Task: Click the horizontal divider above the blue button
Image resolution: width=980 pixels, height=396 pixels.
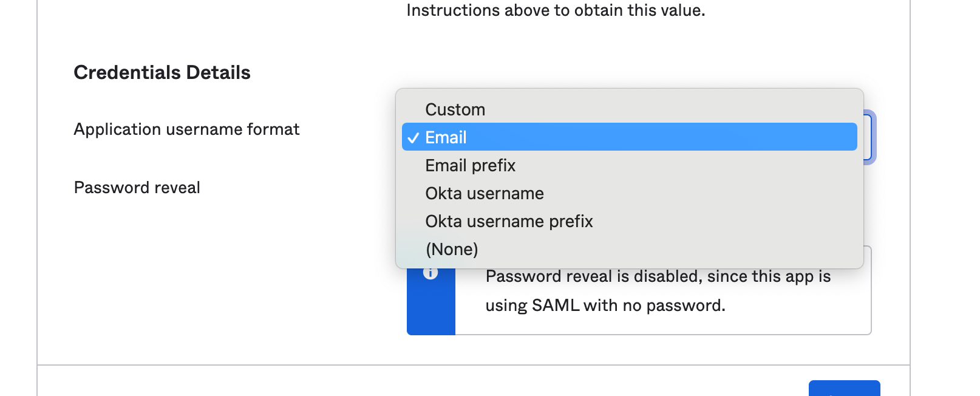Action: pos(474,365)
